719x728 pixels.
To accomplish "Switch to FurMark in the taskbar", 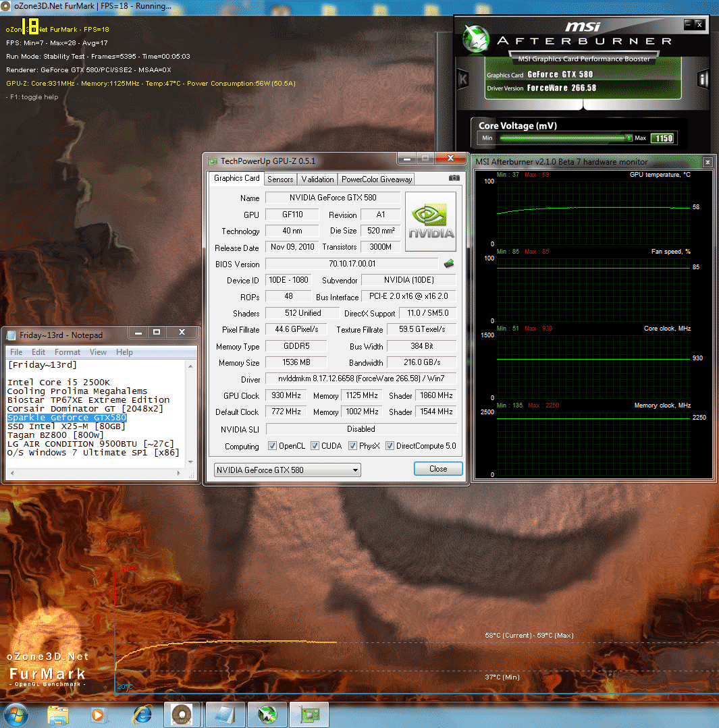I will pos(182,715).
